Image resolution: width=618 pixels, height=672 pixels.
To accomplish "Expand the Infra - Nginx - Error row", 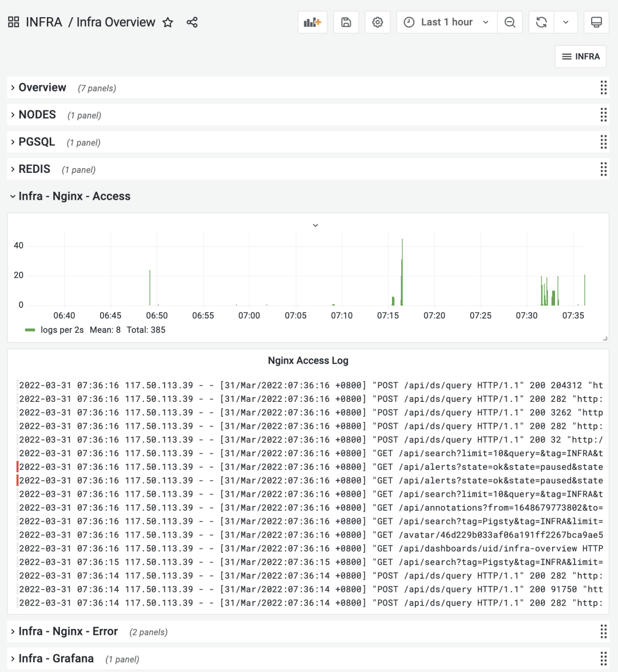I will (68, 631).
